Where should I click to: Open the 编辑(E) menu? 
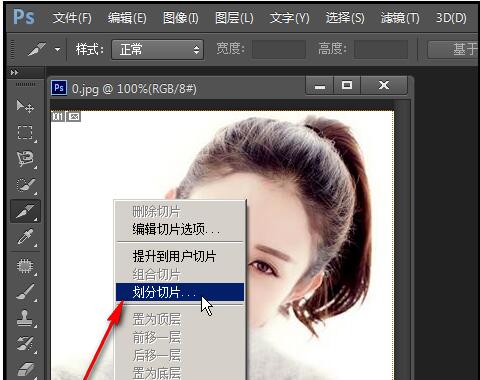[127, 18]
